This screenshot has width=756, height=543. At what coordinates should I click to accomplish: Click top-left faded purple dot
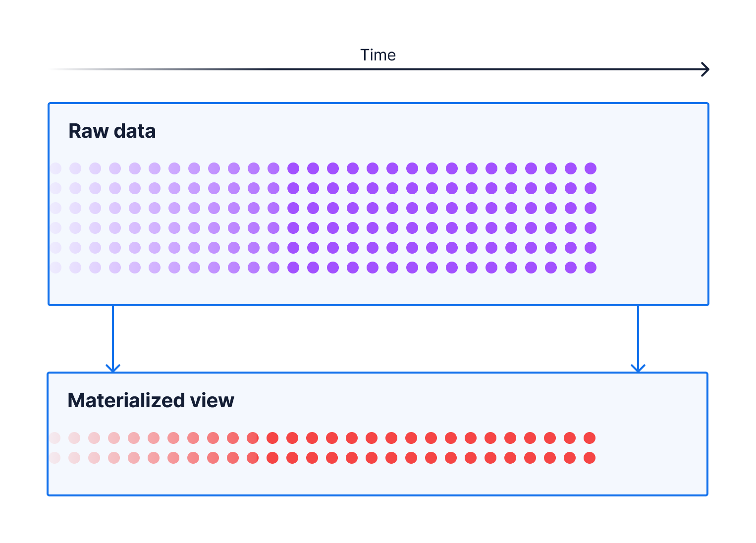pyautogui.click(x=55, y=168)
